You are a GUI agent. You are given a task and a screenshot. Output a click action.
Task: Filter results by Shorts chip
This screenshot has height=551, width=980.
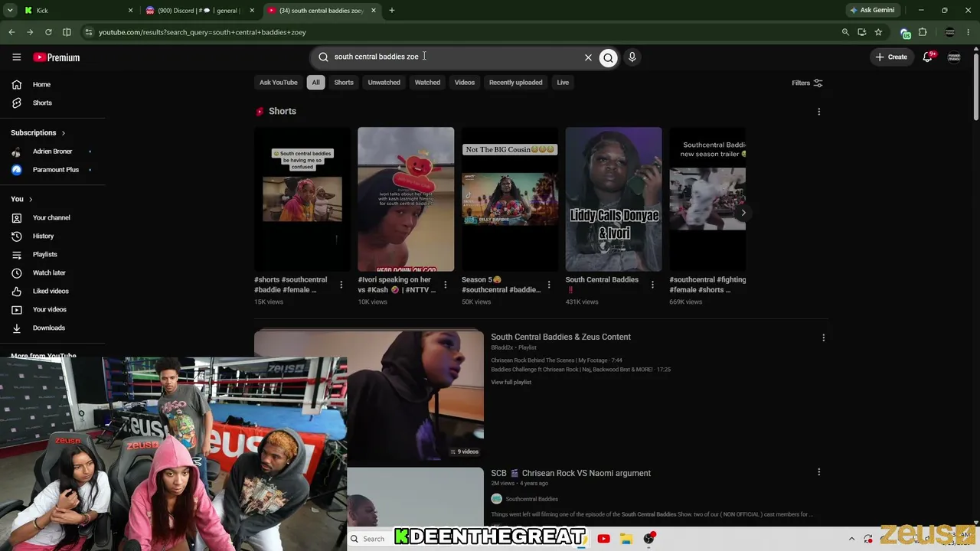coord(344,83)
